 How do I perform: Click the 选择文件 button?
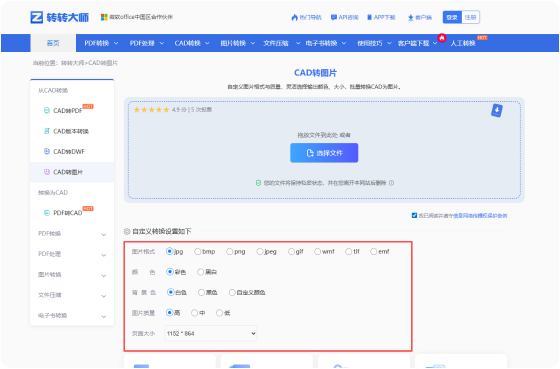(x=324, y=153)
